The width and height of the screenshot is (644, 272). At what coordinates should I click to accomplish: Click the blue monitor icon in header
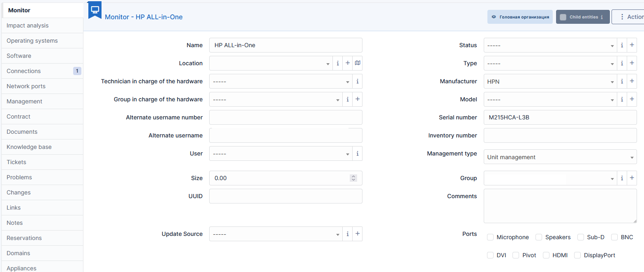[x=95, y=10]
